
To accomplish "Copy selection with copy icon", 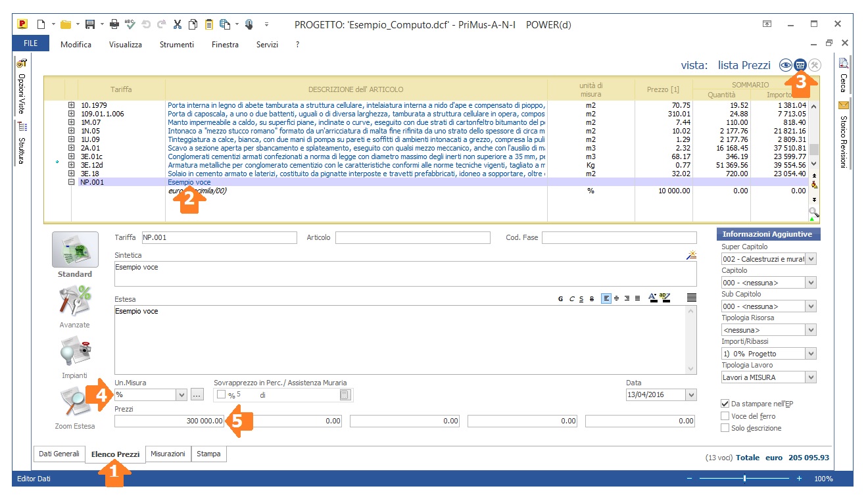I will click(193, 24).
